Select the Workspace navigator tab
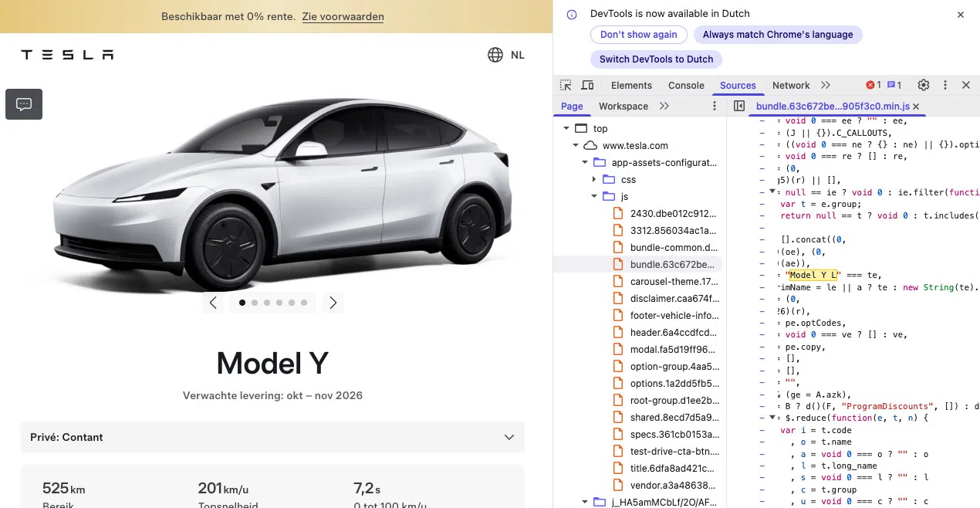The image size is (980, 508). click(623, 107)
